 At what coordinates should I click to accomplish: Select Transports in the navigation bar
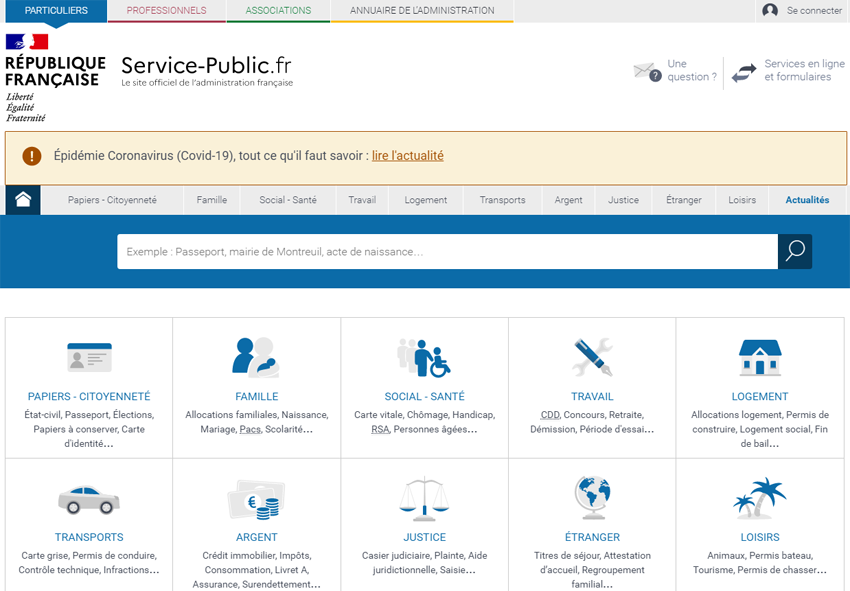pyautogui.click(x=502, y=200)
